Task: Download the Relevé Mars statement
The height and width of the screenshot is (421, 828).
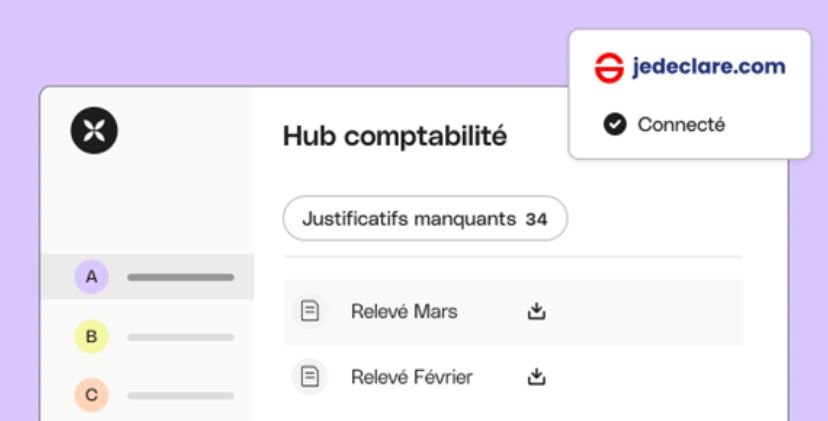Action: point(536,312)
